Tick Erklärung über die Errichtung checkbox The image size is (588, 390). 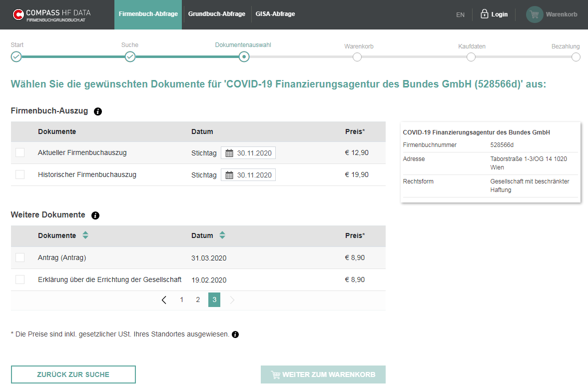(20, 279)
